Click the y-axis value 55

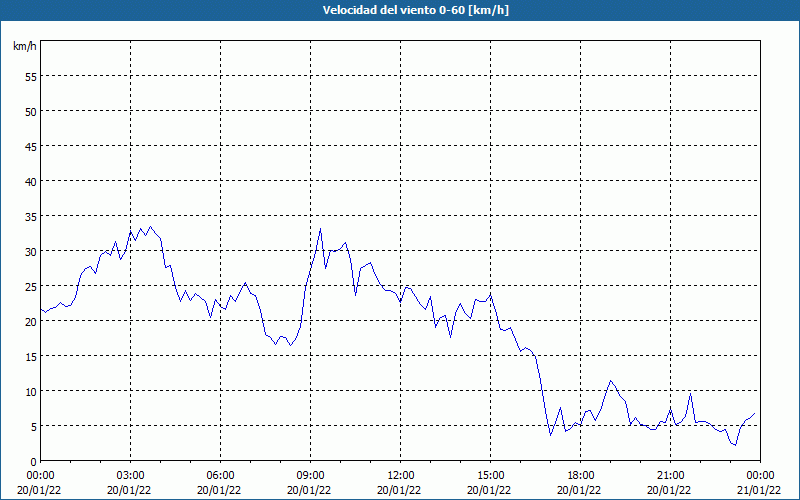click(31, 77)
